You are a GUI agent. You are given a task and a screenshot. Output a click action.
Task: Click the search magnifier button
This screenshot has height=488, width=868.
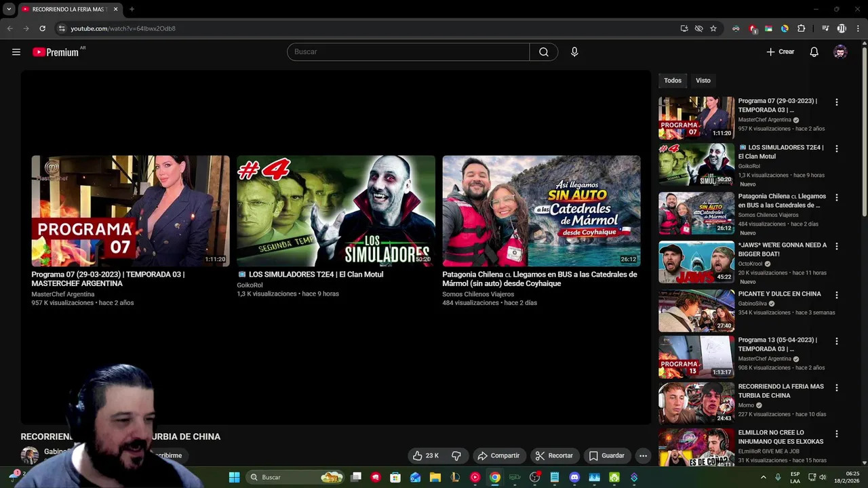click(544, 52)
